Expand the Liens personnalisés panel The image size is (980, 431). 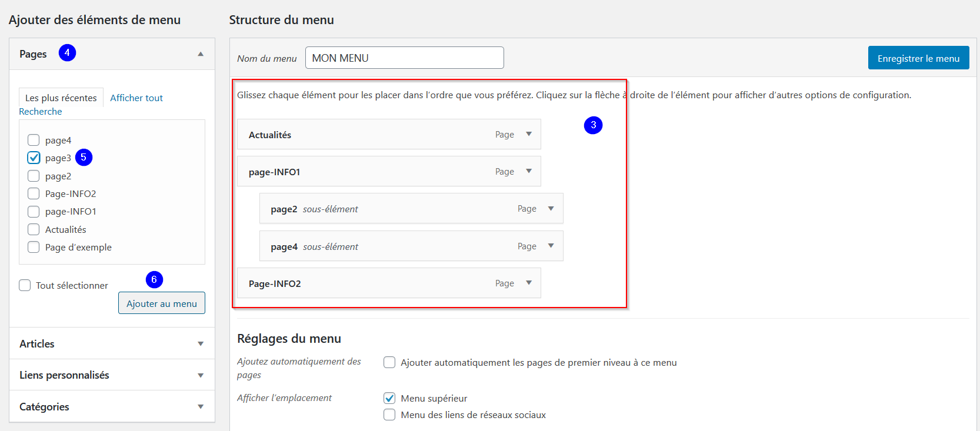(x=201, y=375)
